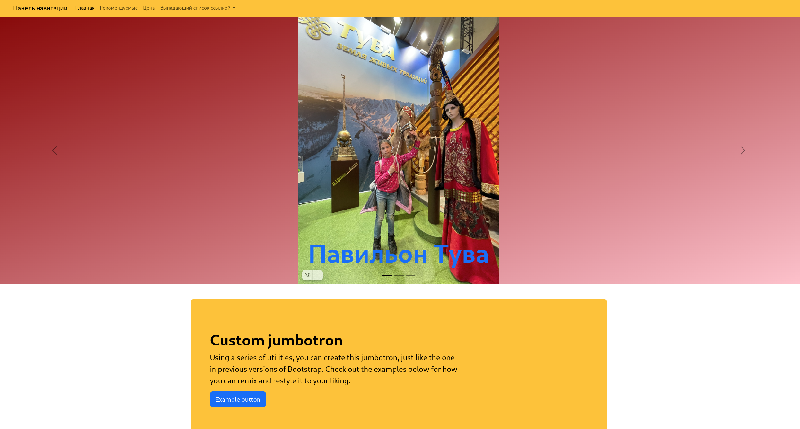This screenshot has width=800, height=429.
Task: Click left half of small white overlay button on photo
Action: (x=307, y=275)
